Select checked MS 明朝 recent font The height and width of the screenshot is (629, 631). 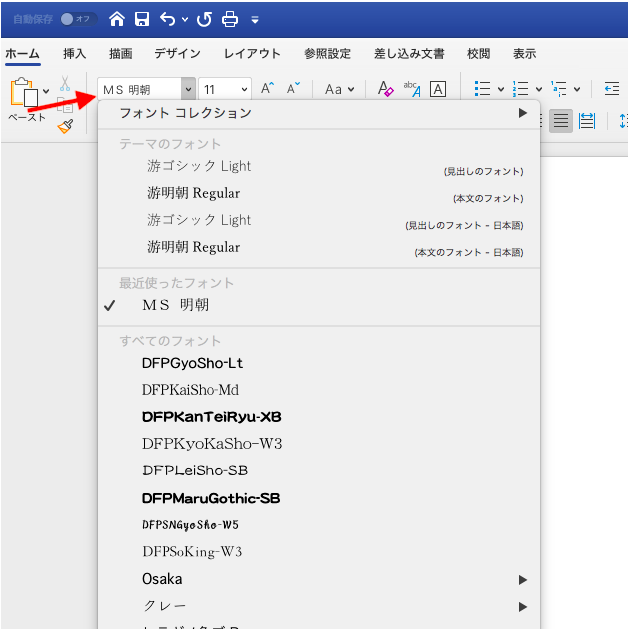[319, 305]
